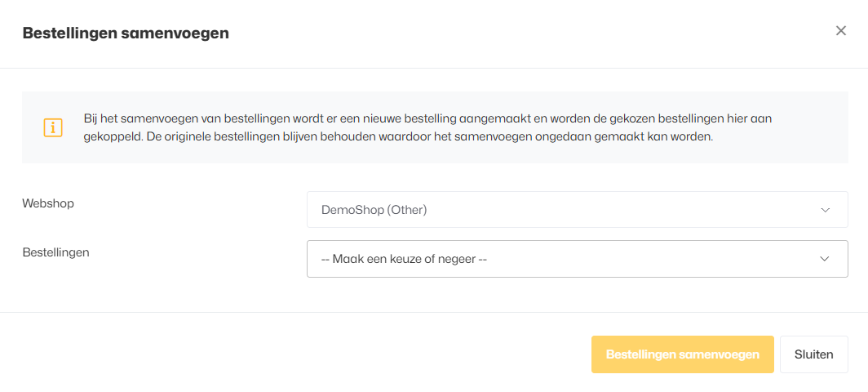Close the dialog with the X icon

pyautogui.click(x=841, y=31)
